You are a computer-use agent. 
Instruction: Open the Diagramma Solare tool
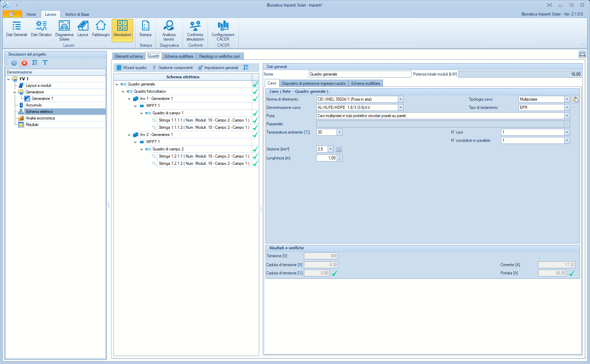coord(64,31)
